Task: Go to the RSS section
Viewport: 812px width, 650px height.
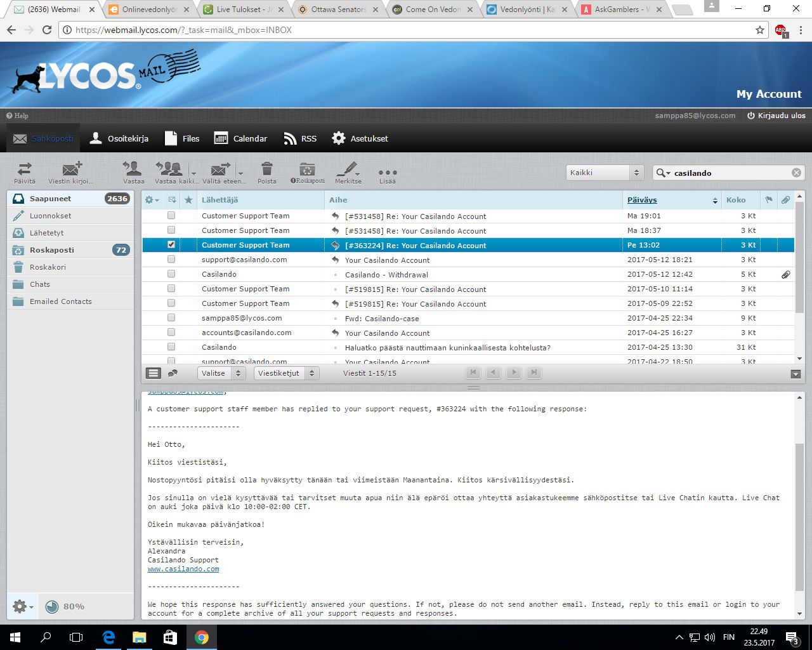Action: click(300, 138)
